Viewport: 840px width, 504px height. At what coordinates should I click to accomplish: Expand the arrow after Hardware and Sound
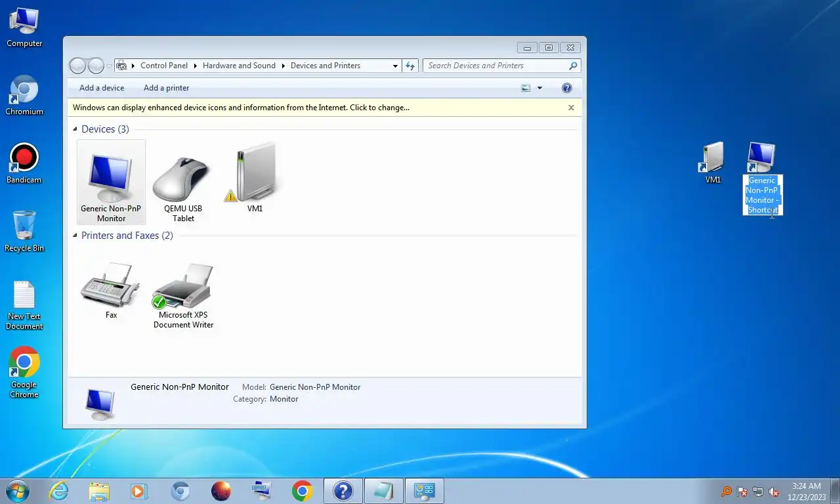(x=283, y=66)
